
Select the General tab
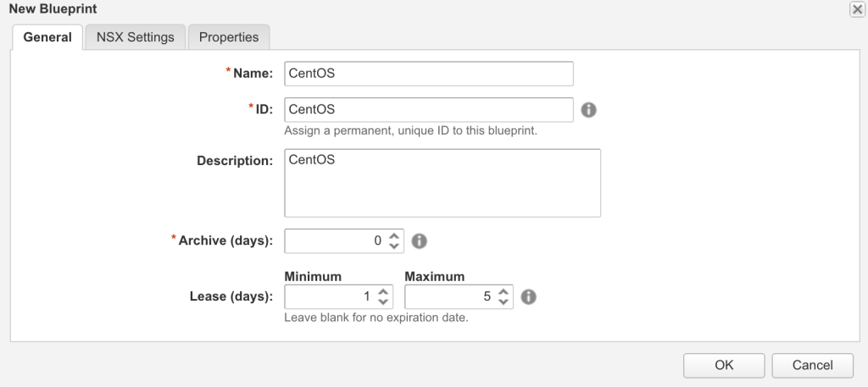tap(47, 37)
